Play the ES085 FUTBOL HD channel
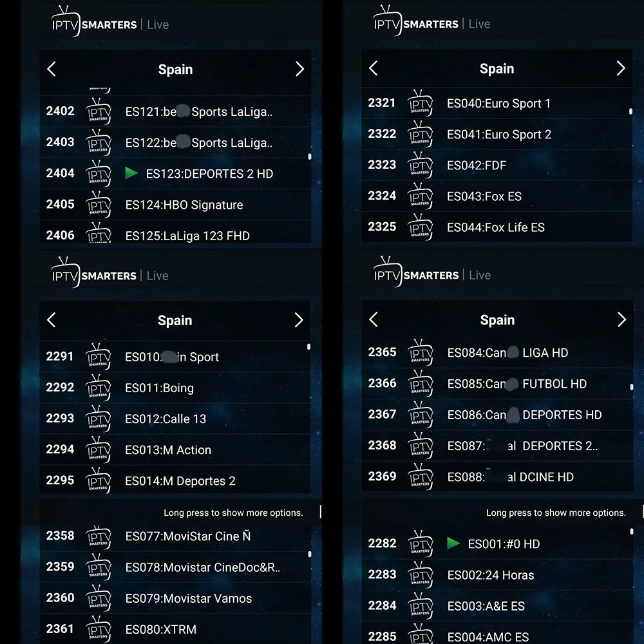 click(516, 384)
